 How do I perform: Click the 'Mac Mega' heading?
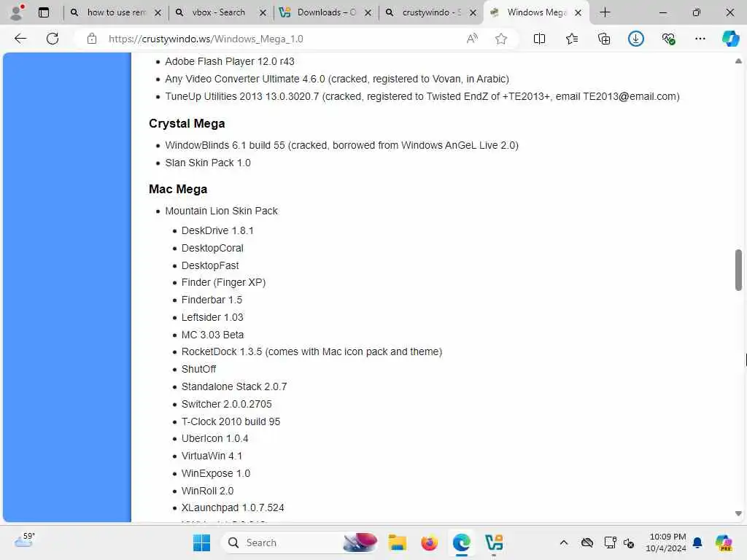178,190
